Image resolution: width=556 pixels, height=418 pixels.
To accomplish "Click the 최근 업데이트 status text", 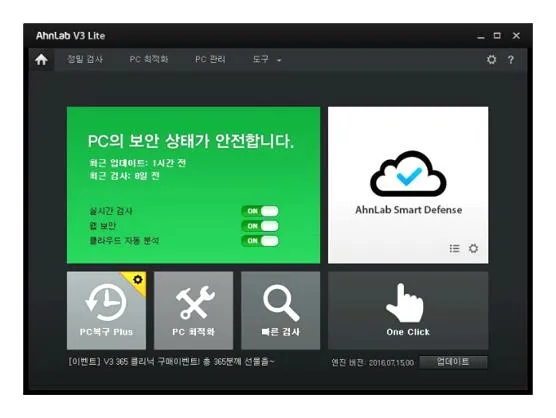I will 137,163.
